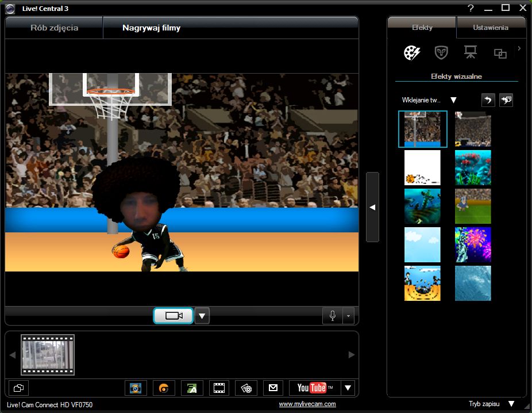The image size is (532, 413).
Task: Open the microphone options dropdown
Action: point(349,316)
